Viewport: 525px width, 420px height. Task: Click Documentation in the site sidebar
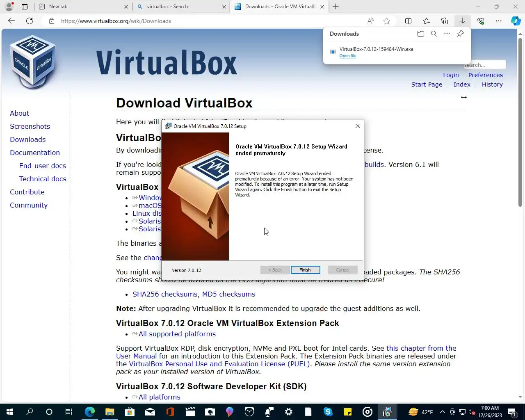pyautogui.click(x=35, y=153)
